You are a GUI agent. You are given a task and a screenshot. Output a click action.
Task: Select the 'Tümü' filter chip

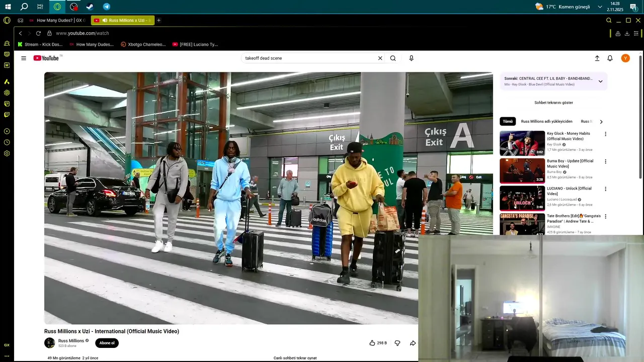coord(508,121)
